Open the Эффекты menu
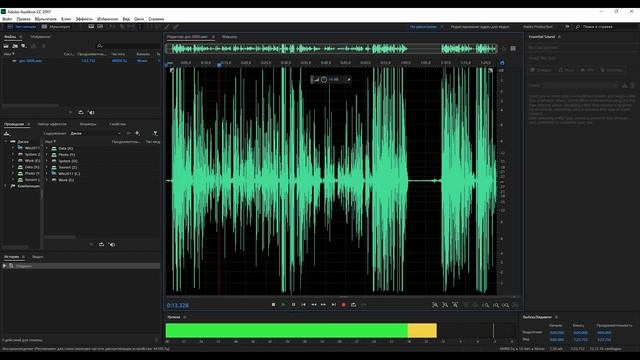The width and height of the screenshot is (640, 360). (84, 19)
